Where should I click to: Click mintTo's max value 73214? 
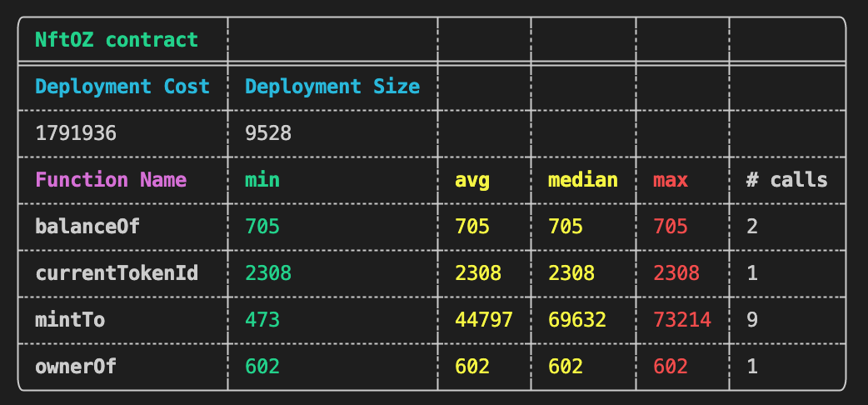point(682,320)
